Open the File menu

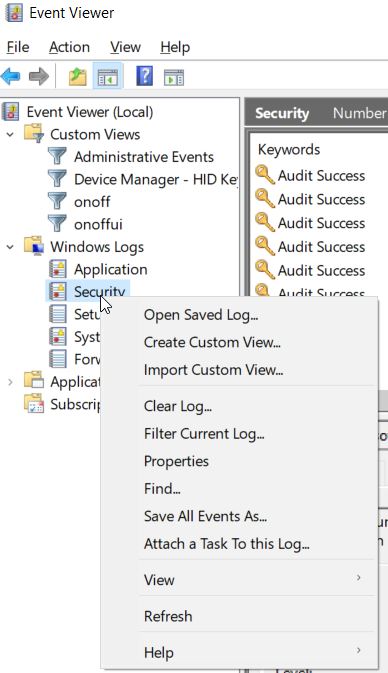click(18, 47)
